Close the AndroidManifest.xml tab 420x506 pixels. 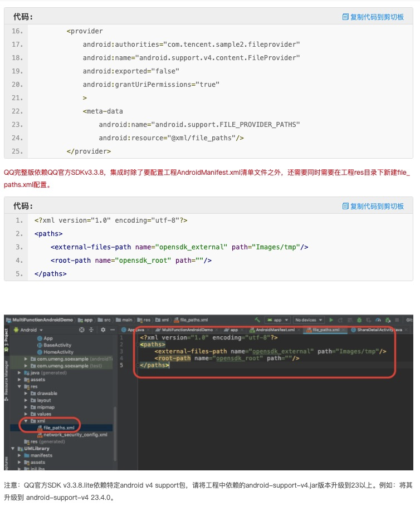pos(299,330)
